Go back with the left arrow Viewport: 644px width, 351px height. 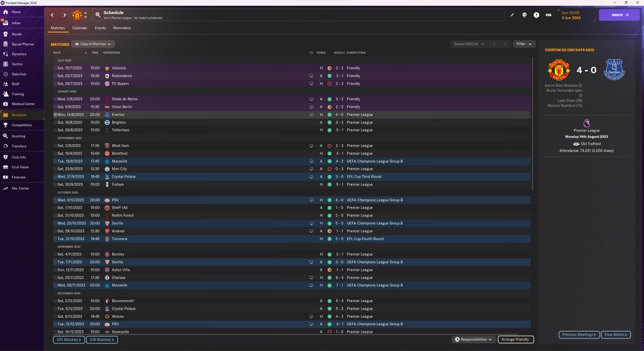[x=52, y=15]
